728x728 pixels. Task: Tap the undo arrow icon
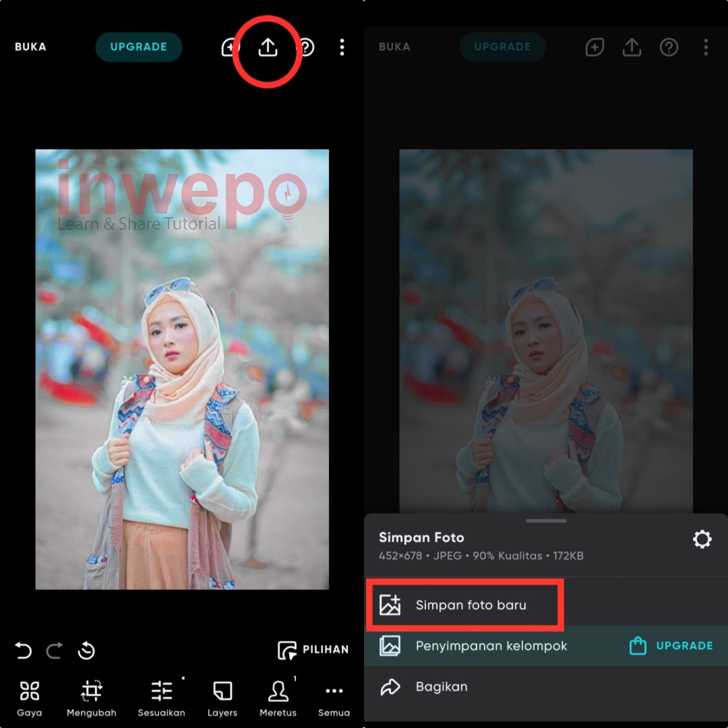click(24, 650)
